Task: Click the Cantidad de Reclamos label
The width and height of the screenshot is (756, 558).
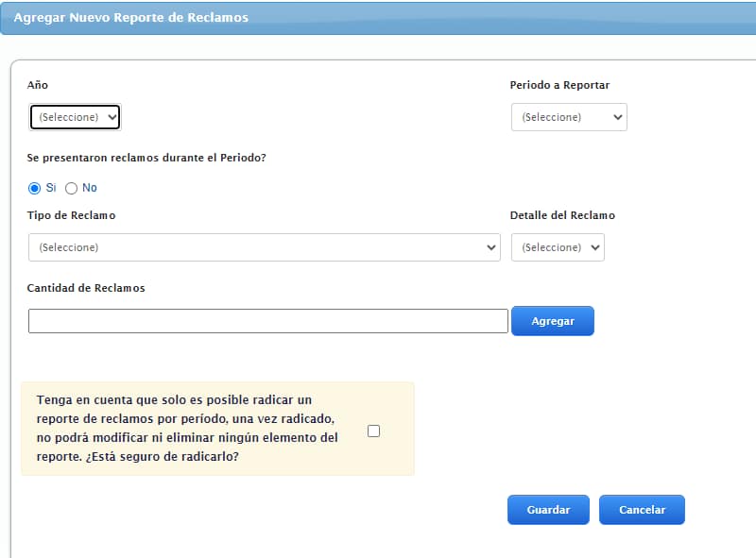Action: (87, 288)
